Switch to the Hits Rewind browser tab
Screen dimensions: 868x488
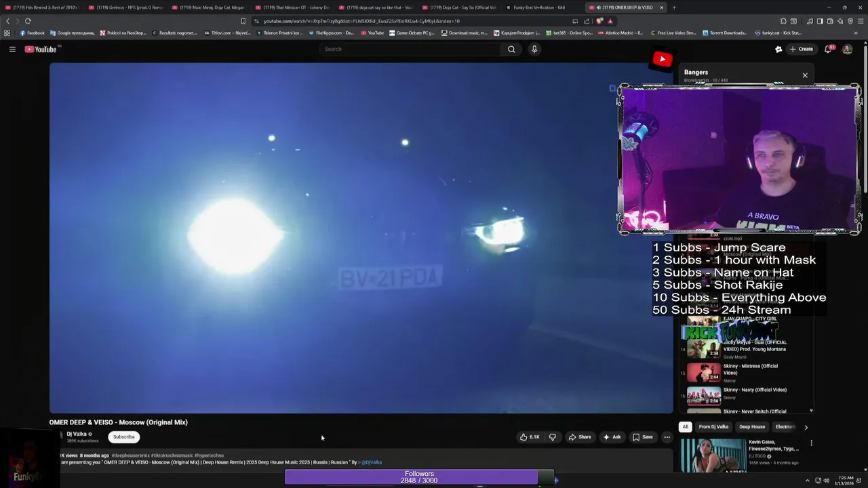42,7
